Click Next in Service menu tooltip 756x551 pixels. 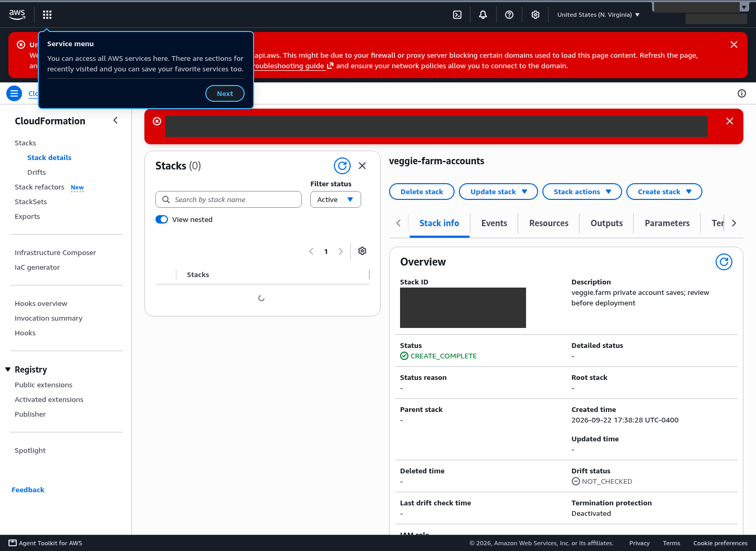225,93
